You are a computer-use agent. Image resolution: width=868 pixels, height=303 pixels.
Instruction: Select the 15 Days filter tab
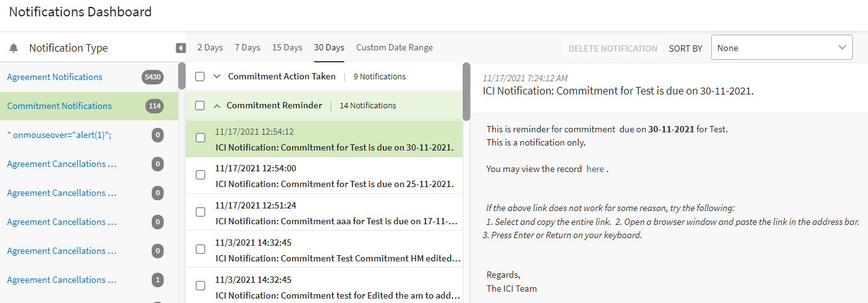point(287,48)
